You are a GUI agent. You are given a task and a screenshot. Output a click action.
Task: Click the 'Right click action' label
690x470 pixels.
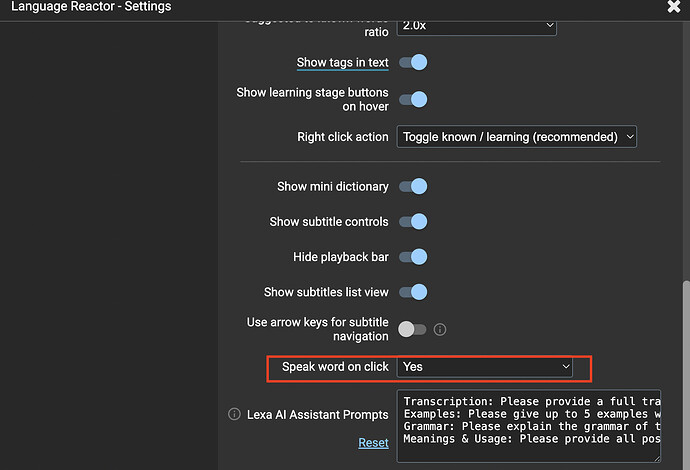coord(343,137)
